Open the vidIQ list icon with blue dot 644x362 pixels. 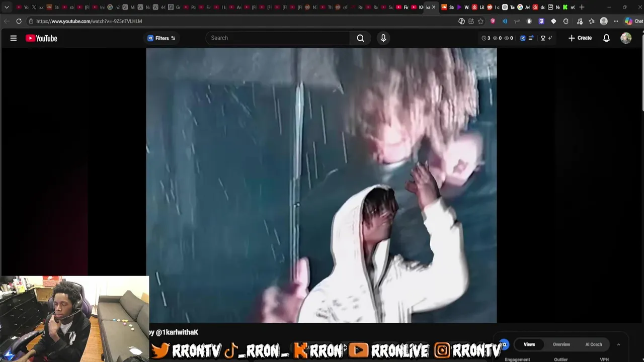531,38
